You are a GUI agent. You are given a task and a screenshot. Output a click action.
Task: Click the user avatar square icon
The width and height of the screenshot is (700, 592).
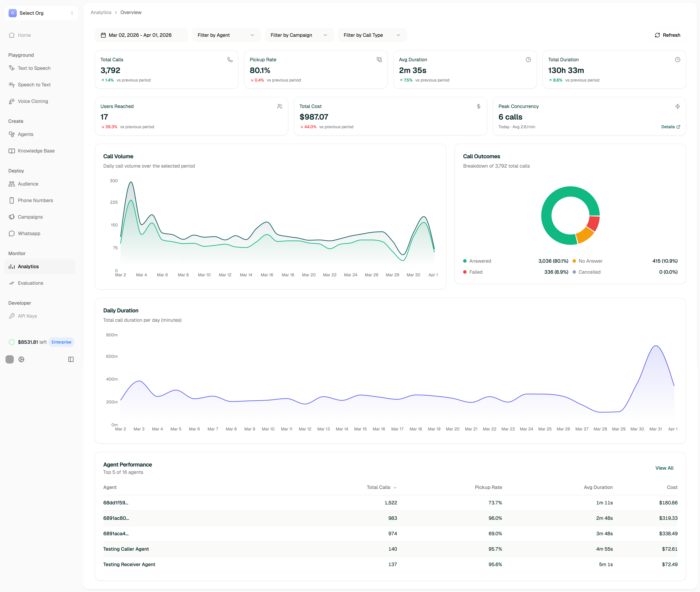[10, 359]
